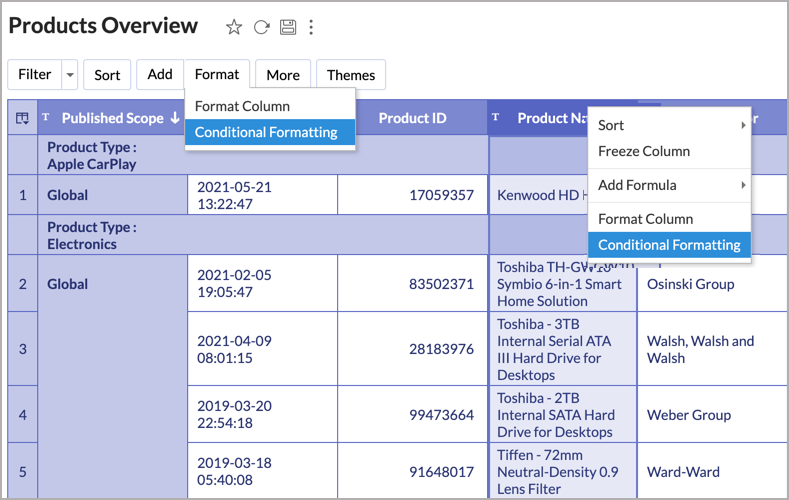Image resolution: width=789 pixels, height=500 pixels.
Task: Expand the Add Formula submenu
Action: [x=742, y=185]
